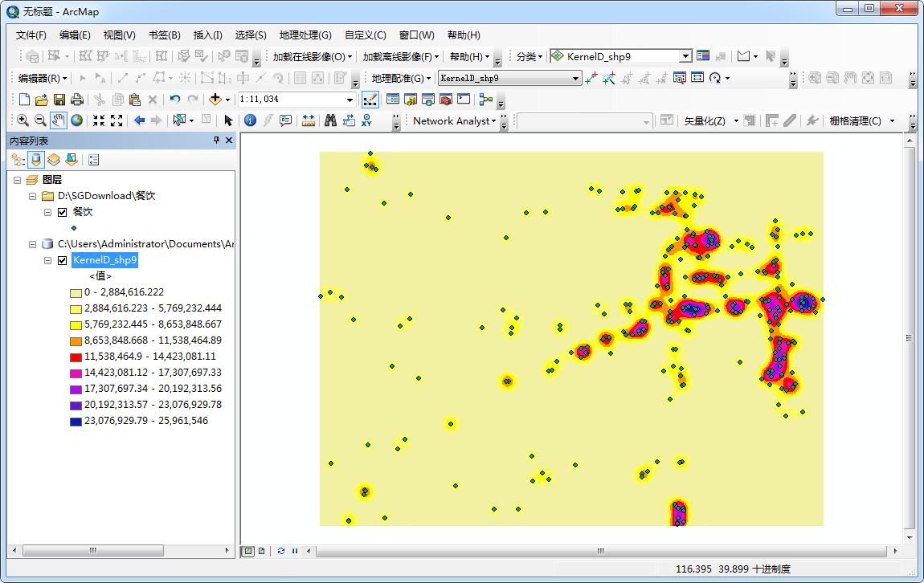924x583 pixels.
Task: Click the 内容列表 panel pin toggle
Action: 215,141
